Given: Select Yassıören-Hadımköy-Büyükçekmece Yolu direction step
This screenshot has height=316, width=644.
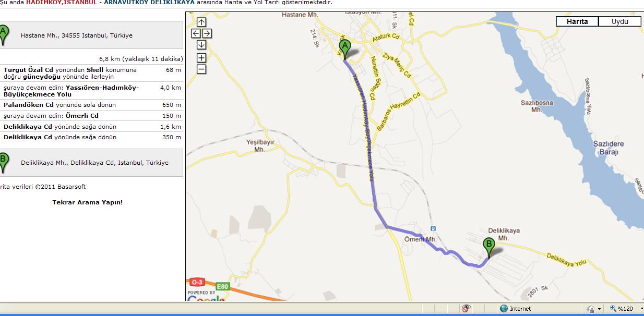Looking at the screenshot, I should click(x=91, y=91).
